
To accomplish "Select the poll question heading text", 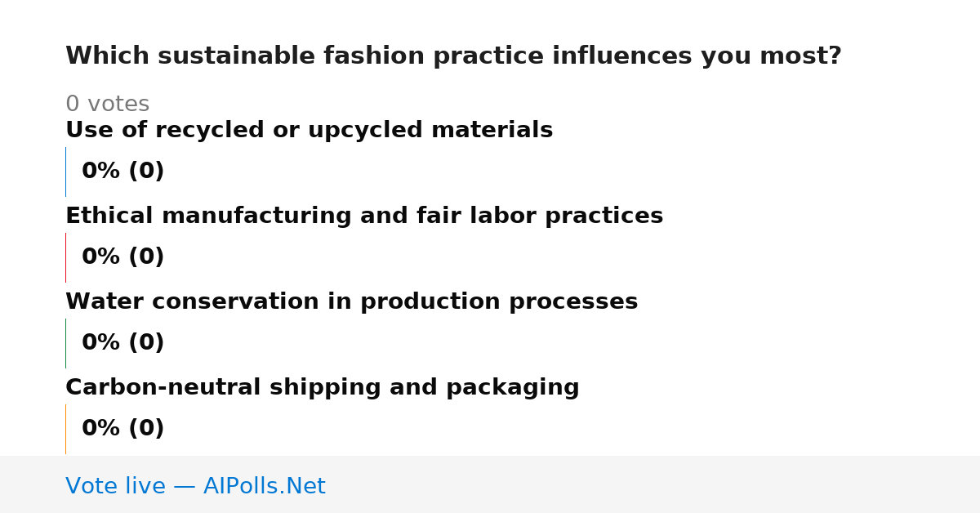I will tap(453, 56).
